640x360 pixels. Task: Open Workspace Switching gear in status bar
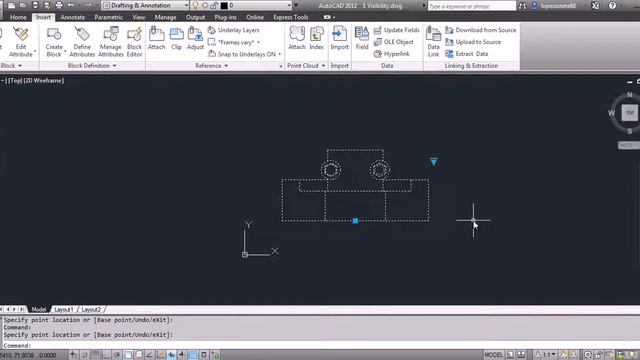point(588,355)
